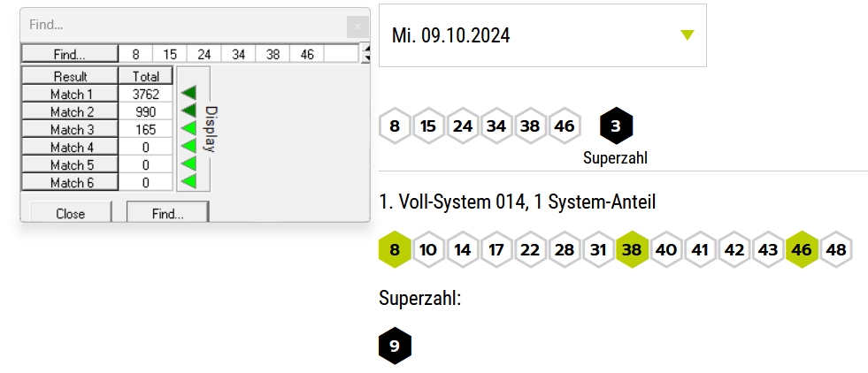Click the display arrow for Match 3
This screenshot has height=373, width=868.
pos(188,128)
